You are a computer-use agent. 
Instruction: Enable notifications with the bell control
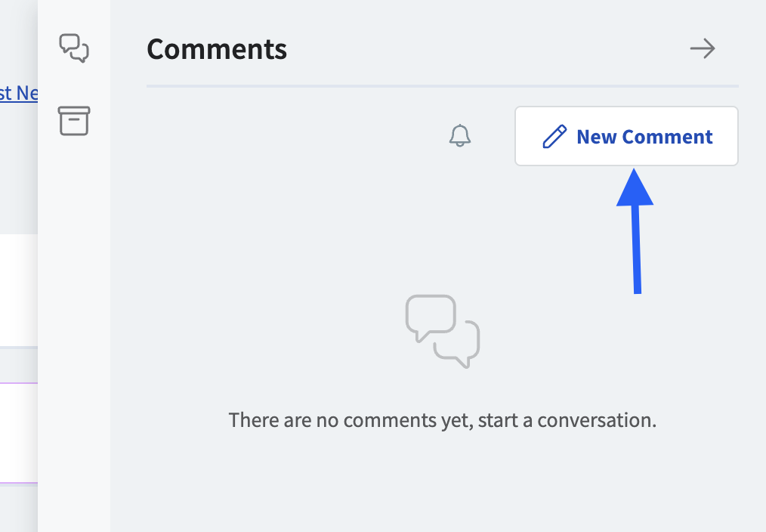click(x=460, y=136)
